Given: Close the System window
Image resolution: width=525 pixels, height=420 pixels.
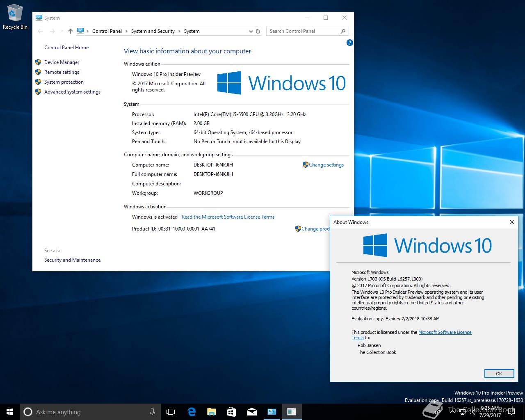Looking at the screenshot, I should coord(345,18).
